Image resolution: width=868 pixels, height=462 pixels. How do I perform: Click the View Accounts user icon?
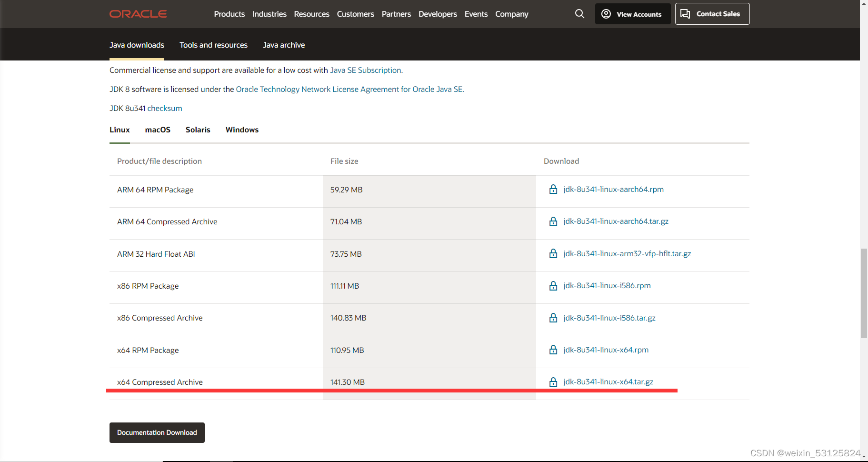[x=606, y=14]
